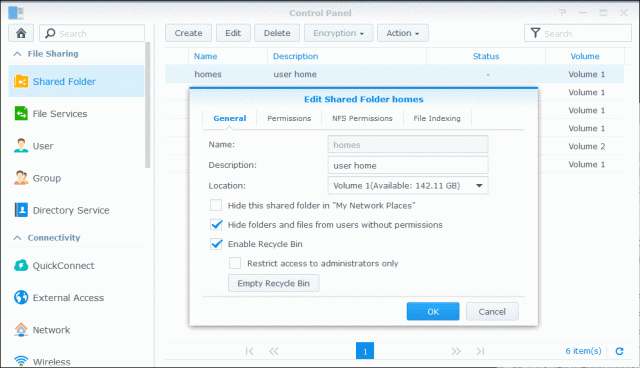Screen dimensions: 640x368
Task: Refresh the shared folder list
Action: (619, 351)
